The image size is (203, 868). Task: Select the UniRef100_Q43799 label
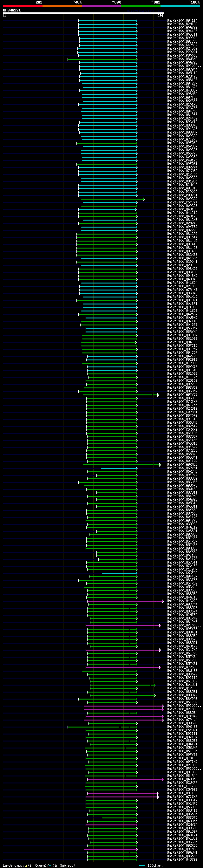click(182, 859)
